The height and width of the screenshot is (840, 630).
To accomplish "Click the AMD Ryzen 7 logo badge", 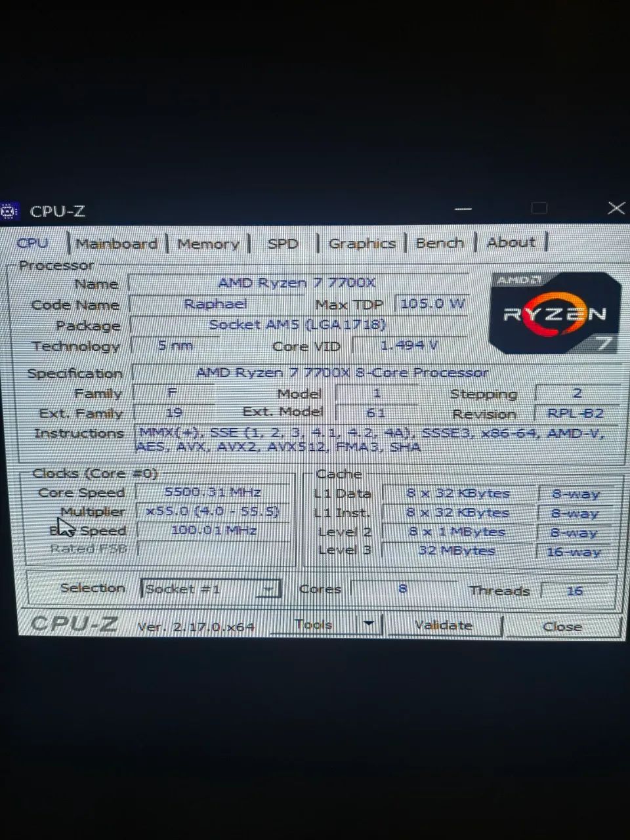I will pos(555,312).
